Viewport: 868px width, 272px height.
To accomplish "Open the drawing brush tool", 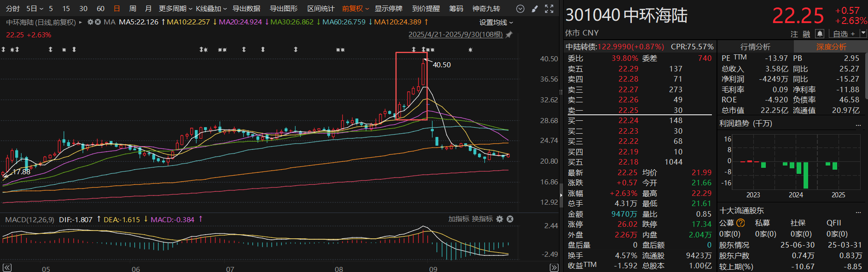I will [x=535, y=9].
